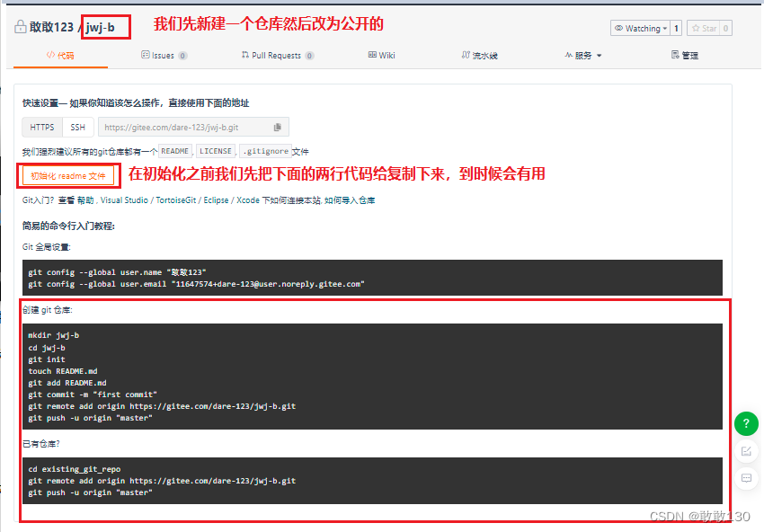Click the 'mkdir jwj-b' command line

point(54,335)
